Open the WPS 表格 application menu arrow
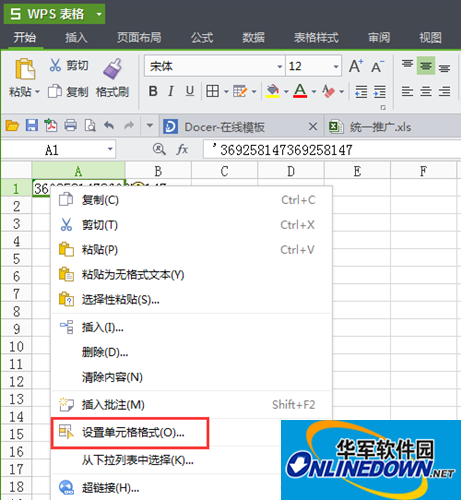 [99, 14]
